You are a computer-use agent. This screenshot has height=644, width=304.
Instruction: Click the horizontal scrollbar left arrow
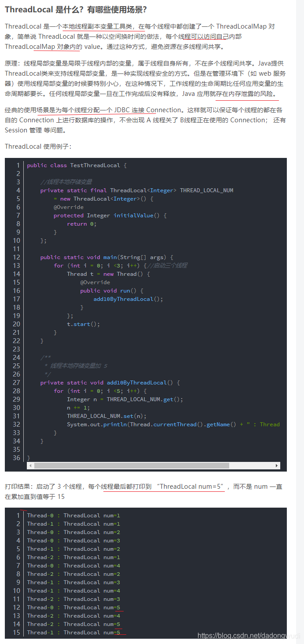click(x=30, y=465)
